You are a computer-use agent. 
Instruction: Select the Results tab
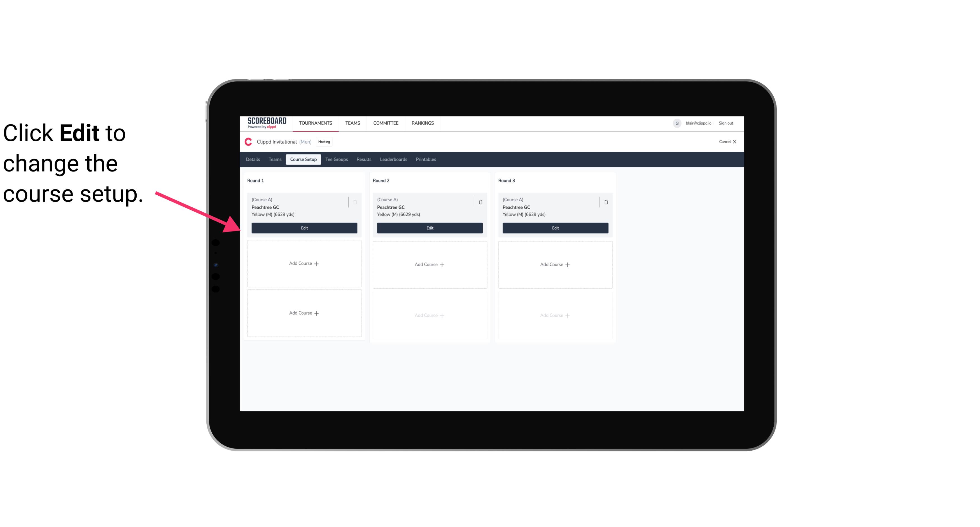(x=364, y=160)
